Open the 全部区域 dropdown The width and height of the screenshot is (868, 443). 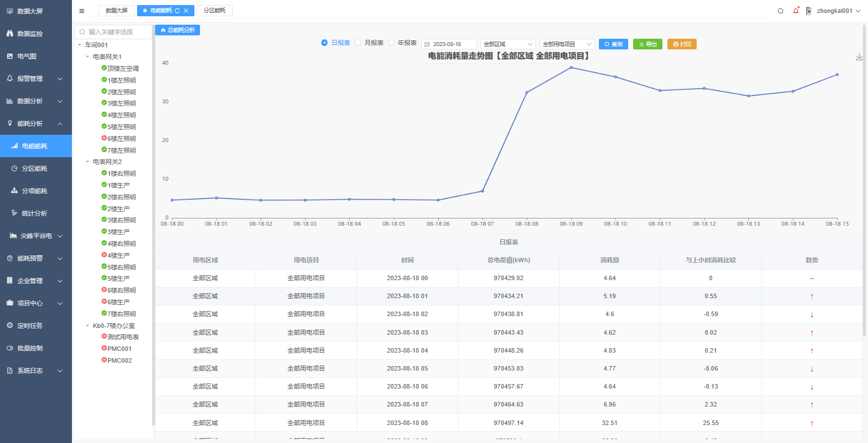coord(508,44)
